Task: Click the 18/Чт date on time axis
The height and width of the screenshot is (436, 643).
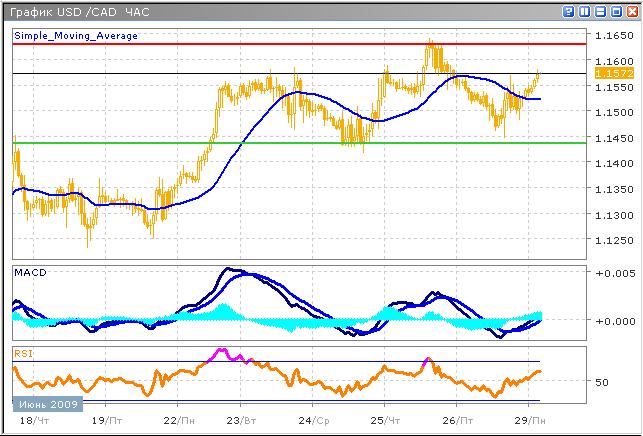Action: [30, 421]
